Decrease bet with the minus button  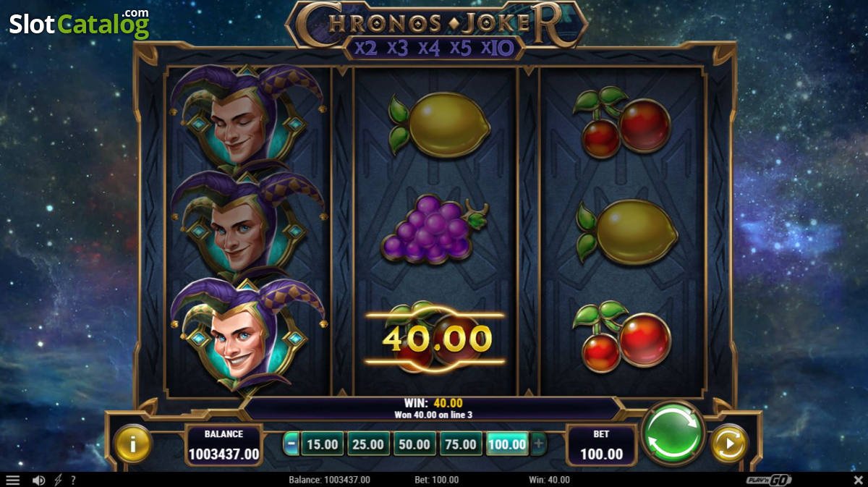291,444
